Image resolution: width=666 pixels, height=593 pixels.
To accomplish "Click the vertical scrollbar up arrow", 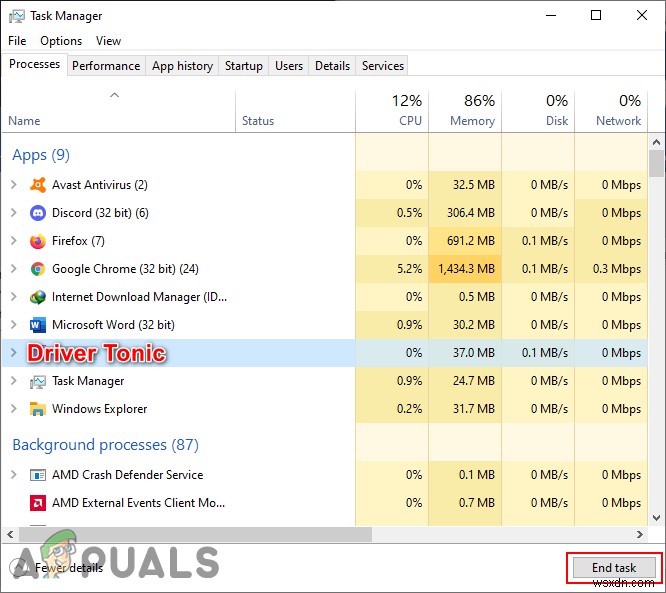I will point(657,142).
